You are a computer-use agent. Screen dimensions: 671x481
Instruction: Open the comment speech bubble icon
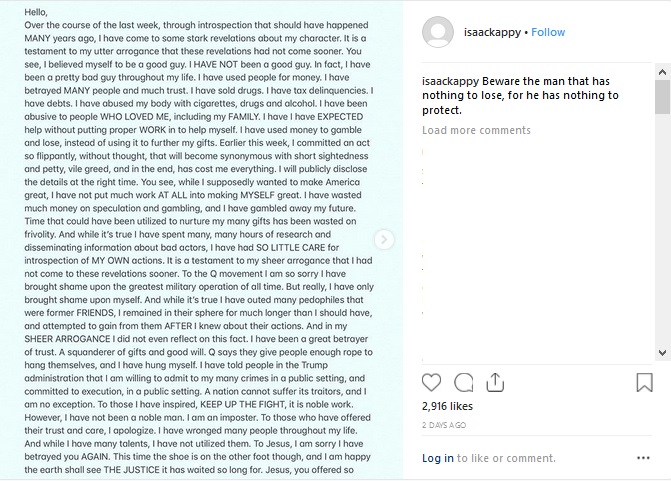pos(463,382)
